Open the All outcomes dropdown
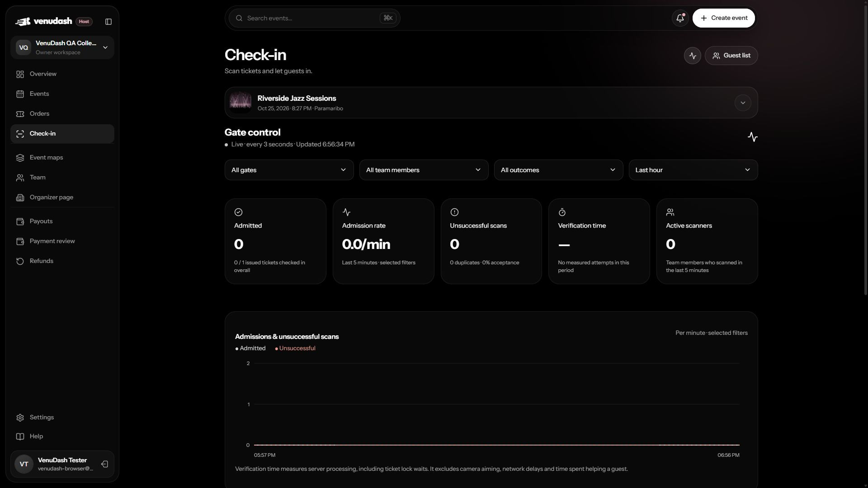868x488 pixels. (x=558, y=170)
